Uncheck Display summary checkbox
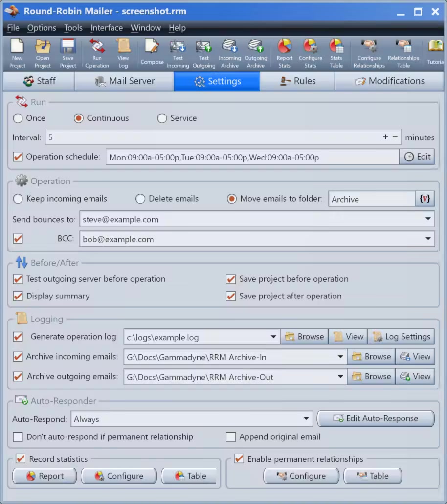Viewport: 447px width, 504px height. tap(18, 296)
